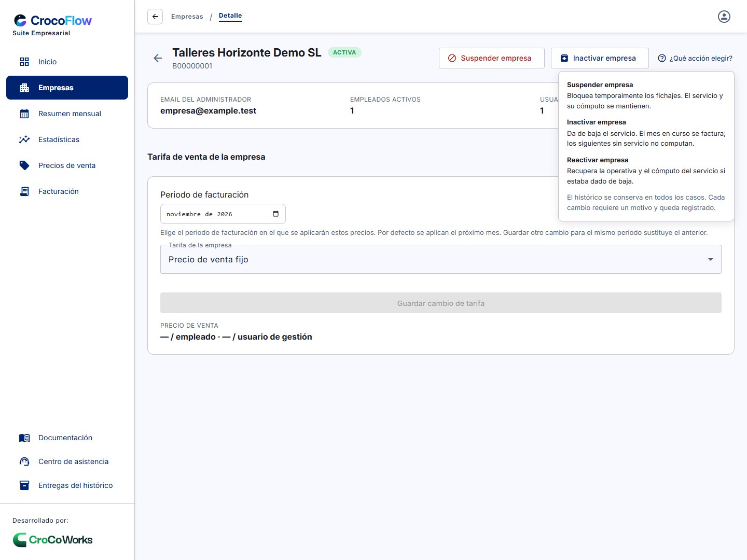Click the Inactivar empresa button

click(600, 58)
